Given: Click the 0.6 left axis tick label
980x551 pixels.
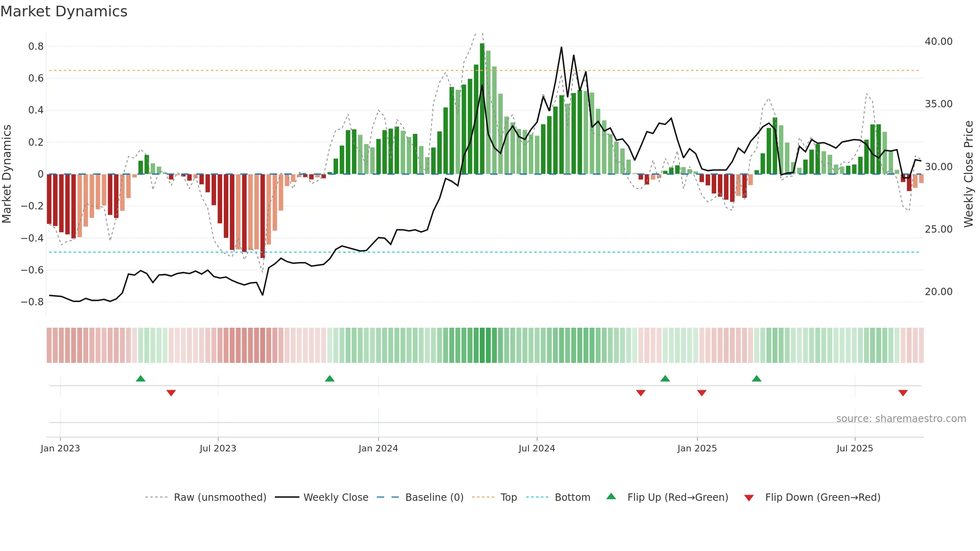Looking at the screenshot, I should click(36, 78).
